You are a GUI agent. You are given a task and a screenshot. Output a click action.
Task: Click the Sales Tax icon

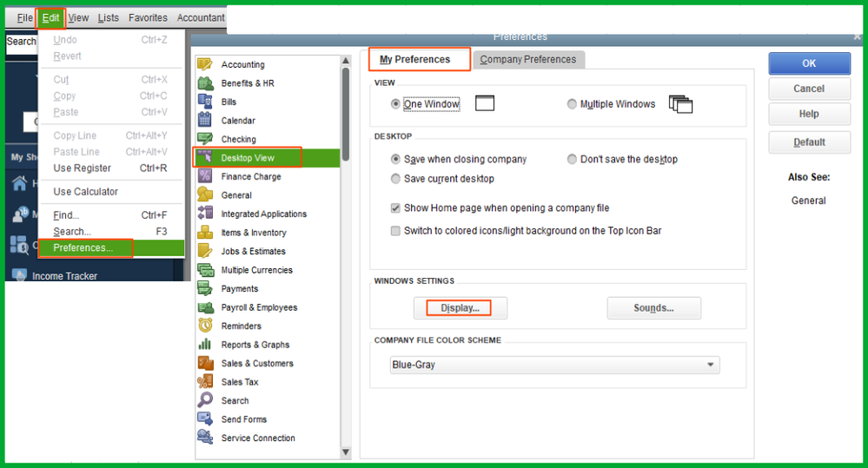pos(205,382)
